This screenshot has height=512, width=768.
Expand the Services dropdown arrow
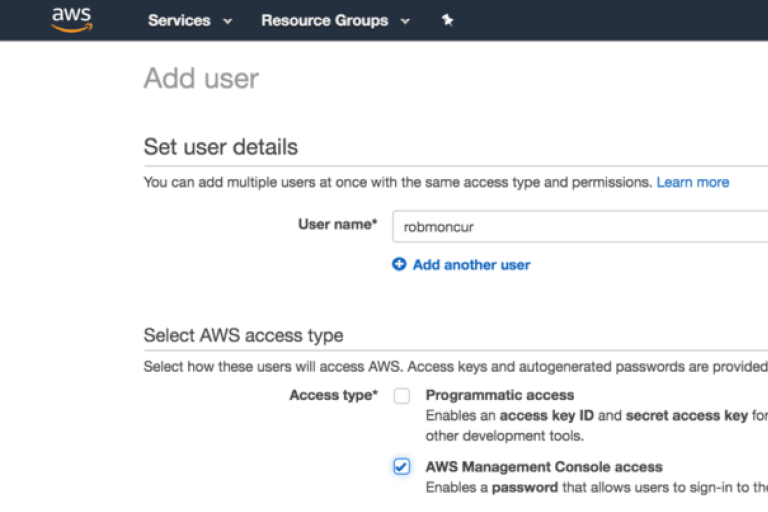(228, 21)
